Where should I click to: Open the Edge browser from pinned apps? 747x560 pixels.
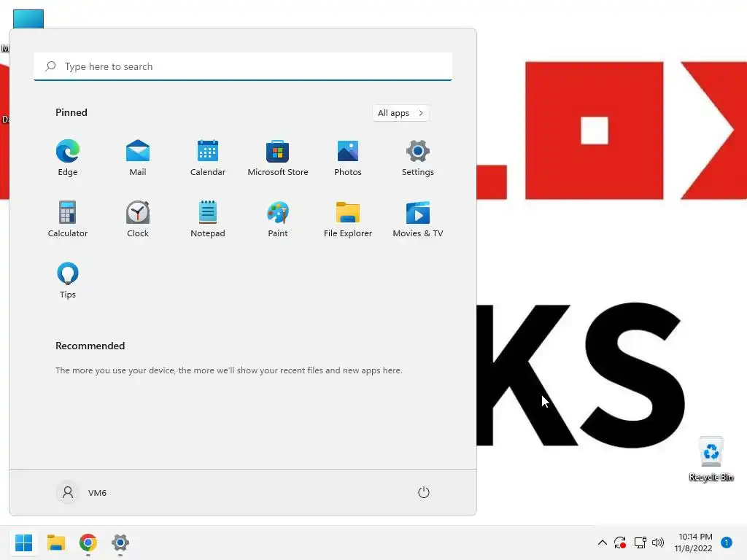68,157
